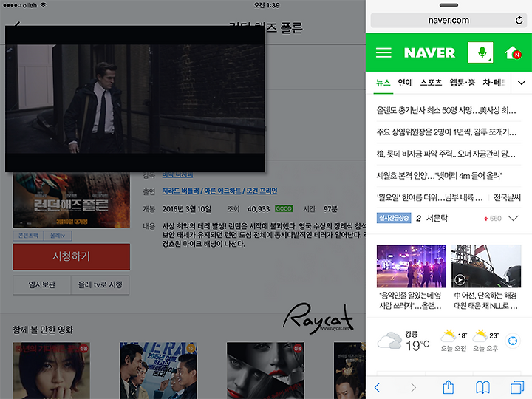
Task: Pull the slide-over grabber handle
Action: click(449, 5)
